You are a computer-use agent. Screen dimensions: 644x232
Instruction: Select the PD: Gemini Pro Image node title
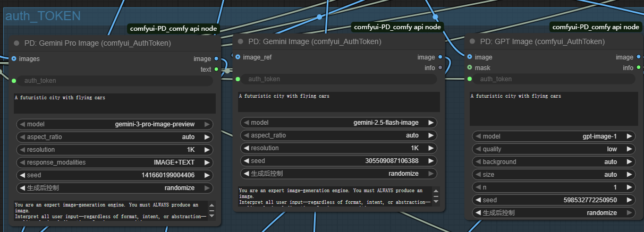98,44
